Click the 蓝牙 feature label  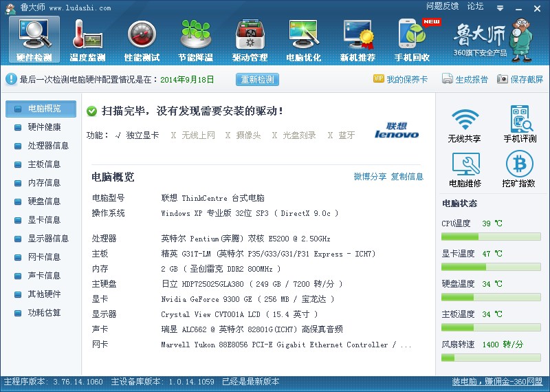click(346, 135)
